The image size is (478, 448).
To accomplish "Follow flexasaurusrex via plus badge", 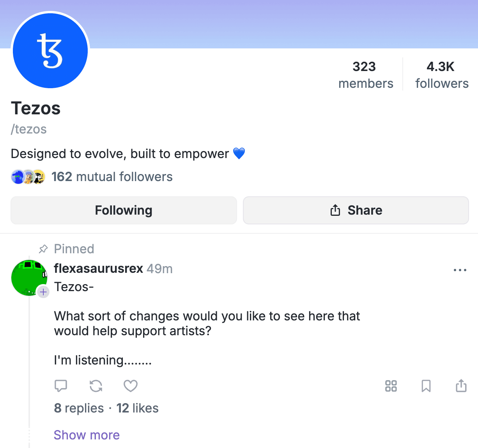I will tap(43, 292).
